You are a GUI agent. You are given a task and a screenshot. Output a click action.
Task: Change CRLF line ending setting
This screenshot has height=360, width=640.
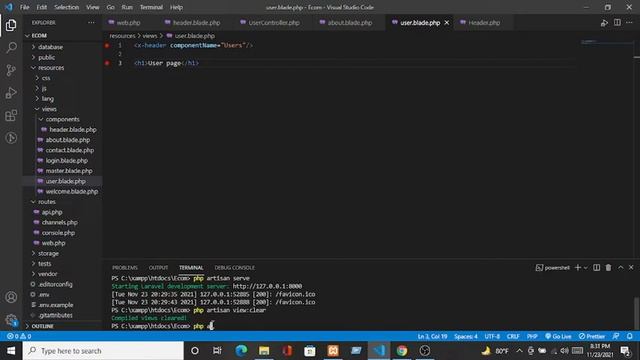(x=513, y=336)
